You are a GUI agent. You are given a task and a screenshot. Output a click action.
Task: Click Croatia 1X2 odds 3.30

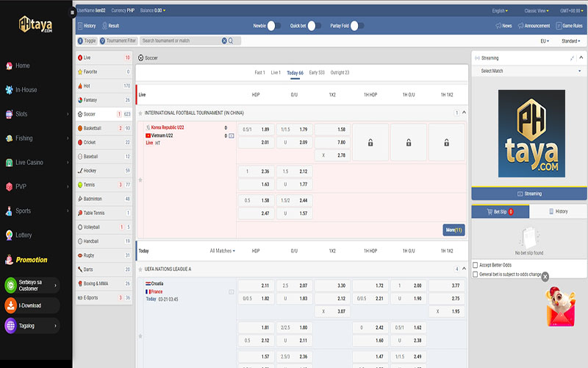pyautogui.click(x=332, y=286)
